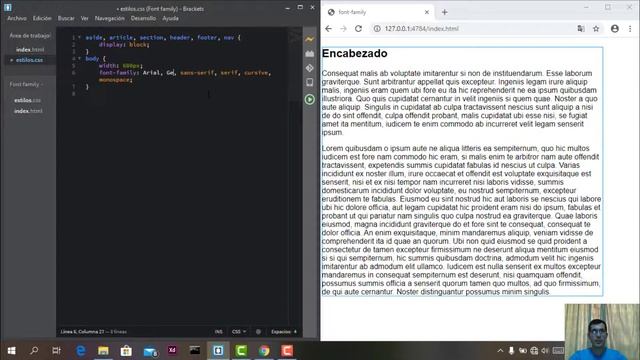Image resolution: width=640 pixels, height=360 pixels.
Task: Collapse code fold arrow on line 1
Action: coord(80,37)
